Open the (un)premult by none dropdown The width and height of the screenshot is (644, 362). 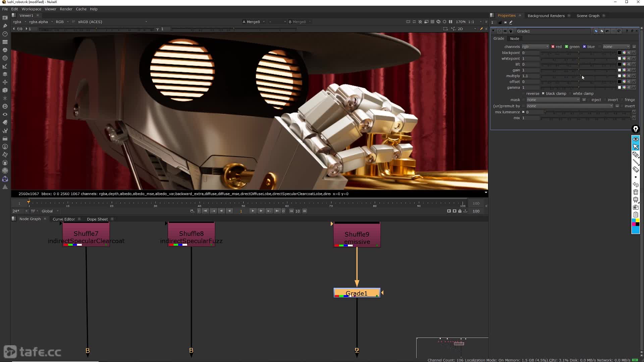click(x=570, y=106)
